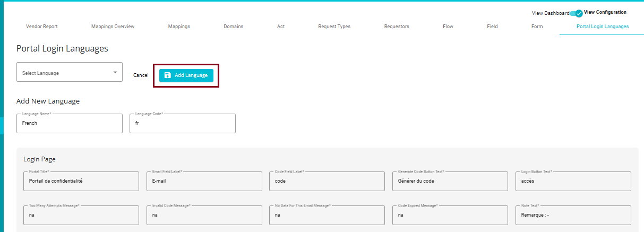Toggle the View Dashboard/Configuration switch
This screenshot has height=232, width=644.
coord(576,13)
